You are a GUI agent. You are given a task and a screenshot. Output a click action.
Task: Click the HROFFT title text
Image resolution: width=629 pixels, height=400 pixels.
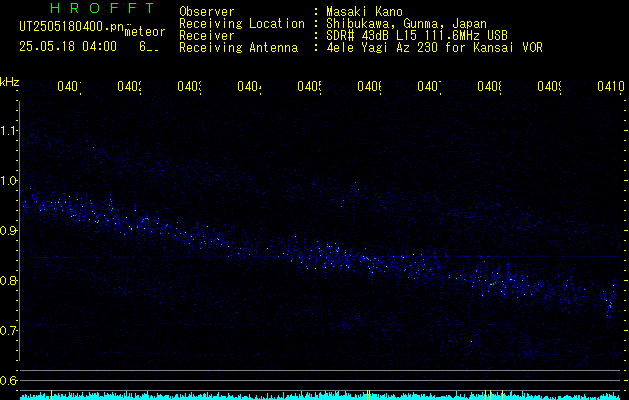click(102, 8)
